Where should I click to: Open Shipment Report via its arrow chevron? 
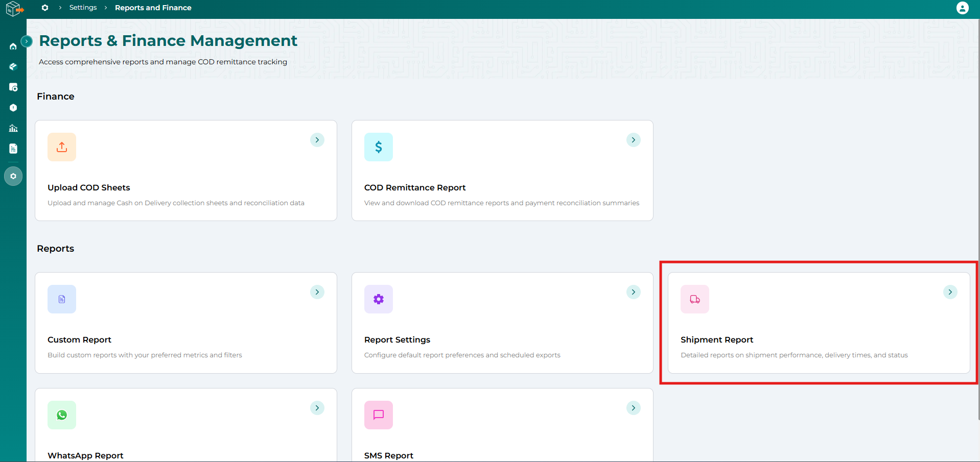[950, 292]
